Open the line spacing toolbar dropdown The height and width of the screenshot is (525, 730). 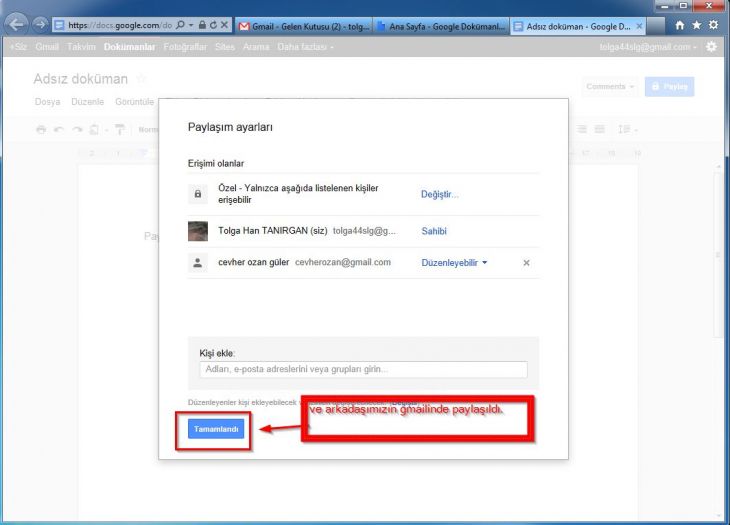627,129
